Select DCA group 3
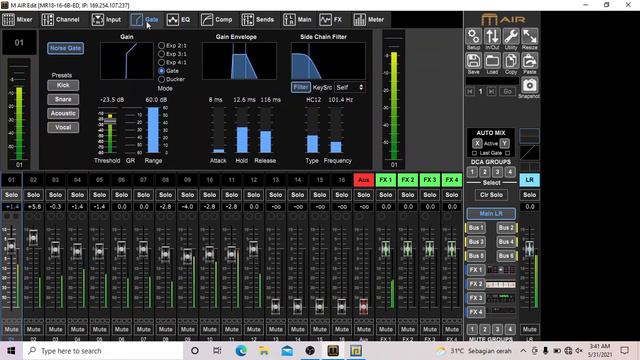 click(x=498, y=172)
